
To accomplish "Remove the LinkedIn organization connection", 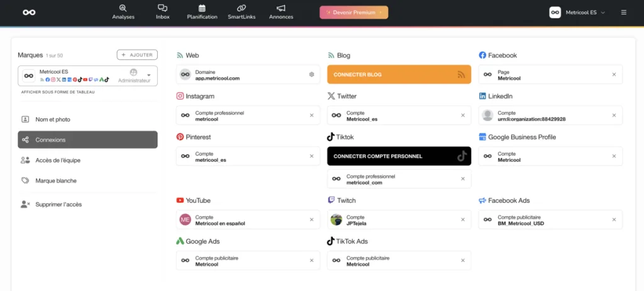I will tap(614, 115).
